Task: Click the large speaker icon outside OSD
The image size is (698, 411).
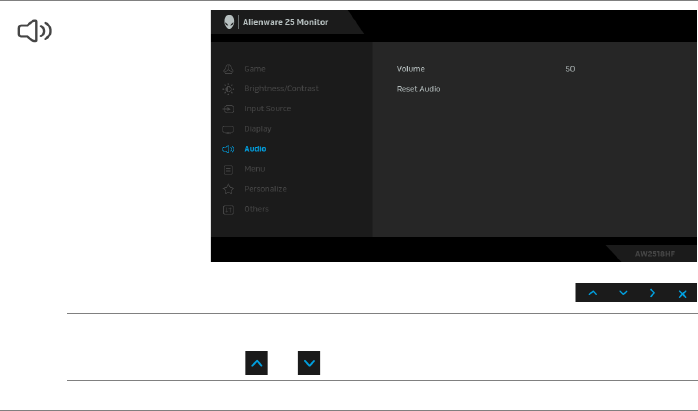Action: (x=34, y=31)
